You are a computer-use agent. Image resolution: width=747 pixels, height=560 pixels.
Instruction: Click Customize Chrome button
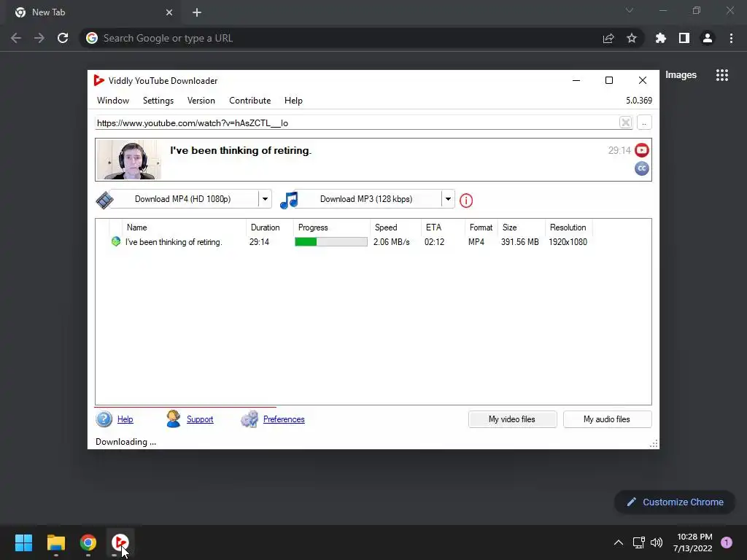[675, 502]
